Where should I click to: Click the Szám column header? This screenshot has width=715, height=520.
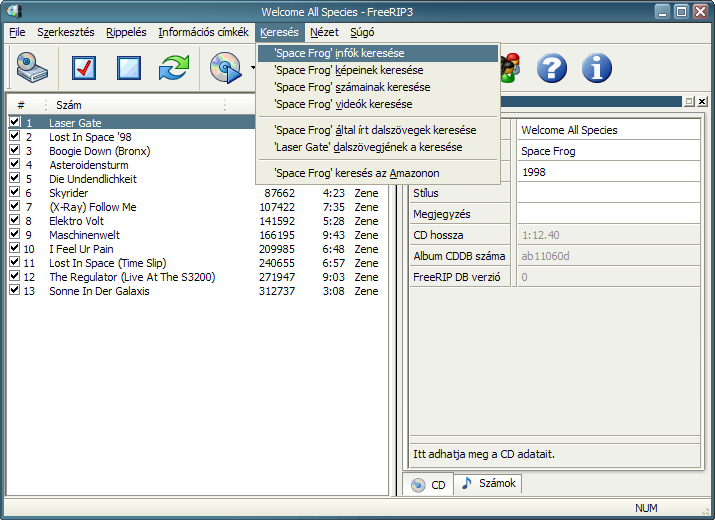pyautogui.click(x=136, y=105)
